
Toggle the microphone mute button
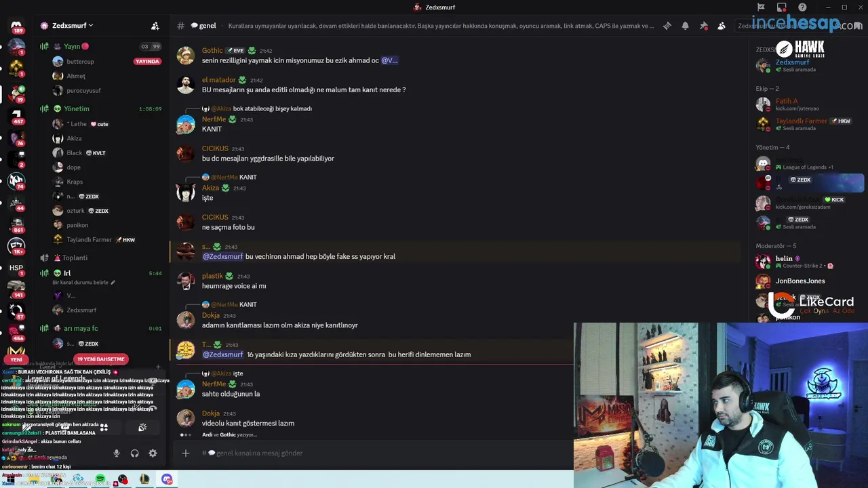coord(117,453)
